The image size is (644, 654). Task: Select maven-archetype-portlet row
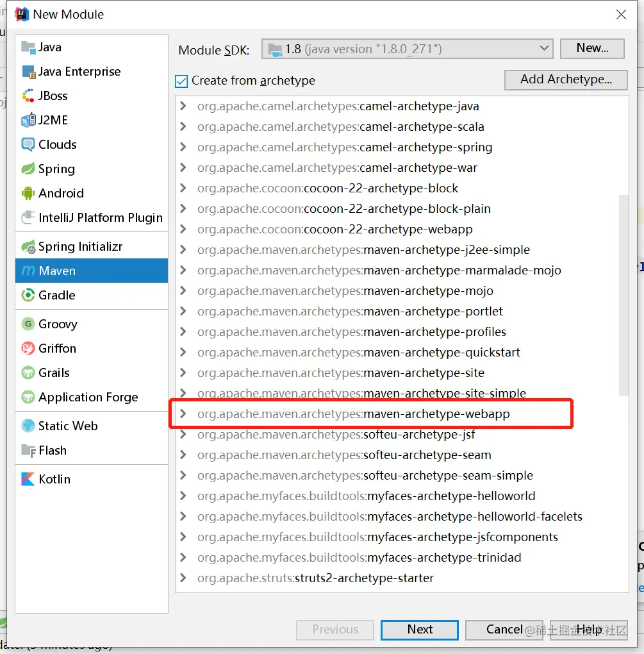point(402,311)
